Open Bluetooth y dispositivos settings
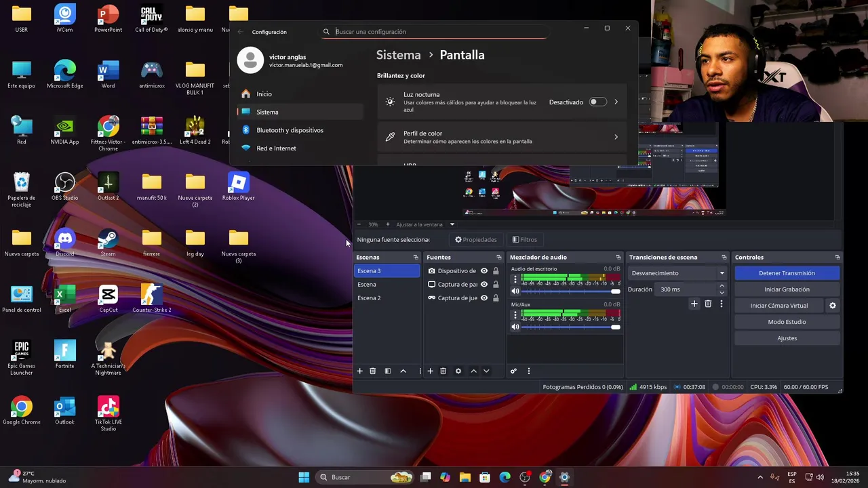868x488 pixels. coord(300,130)
